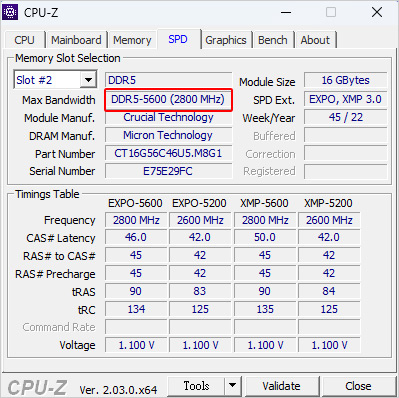Click the XMP-5200 column header
399x398 pixels.
point(328,203)
